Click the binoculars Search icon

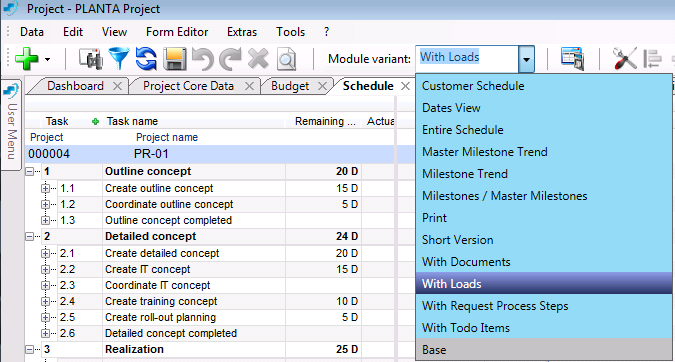pyautogui.click(x=91, y=59)
